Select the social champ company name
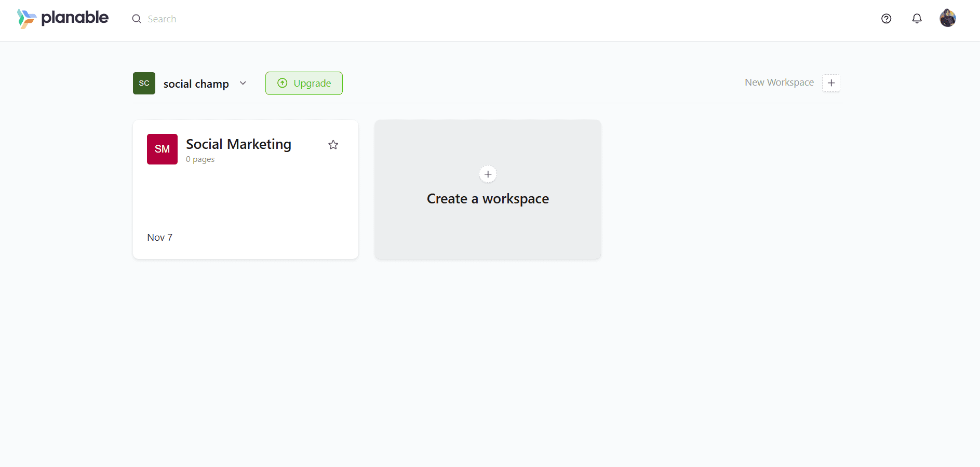Screen dimensions: 980x467 coord(196,84)
